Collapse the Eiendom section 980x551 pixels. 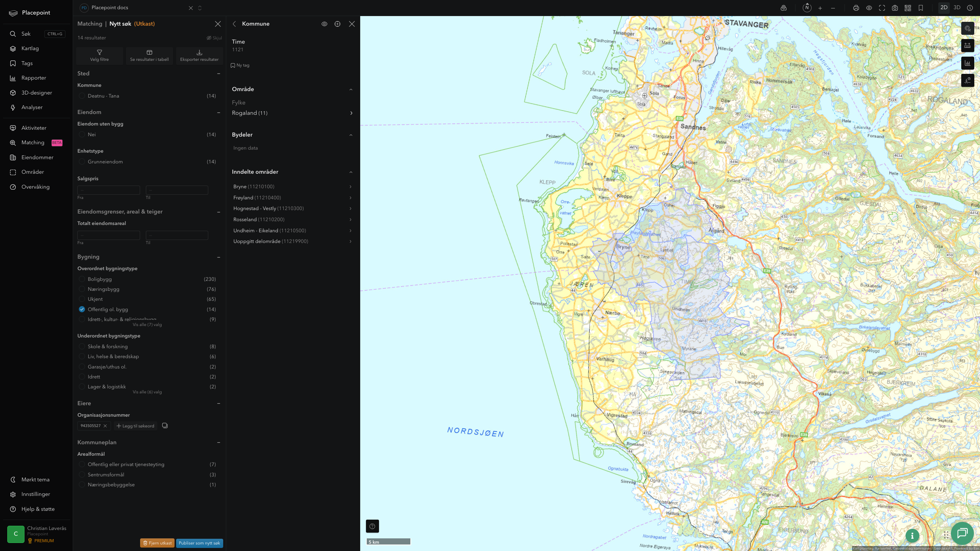(x=219, y=112)
